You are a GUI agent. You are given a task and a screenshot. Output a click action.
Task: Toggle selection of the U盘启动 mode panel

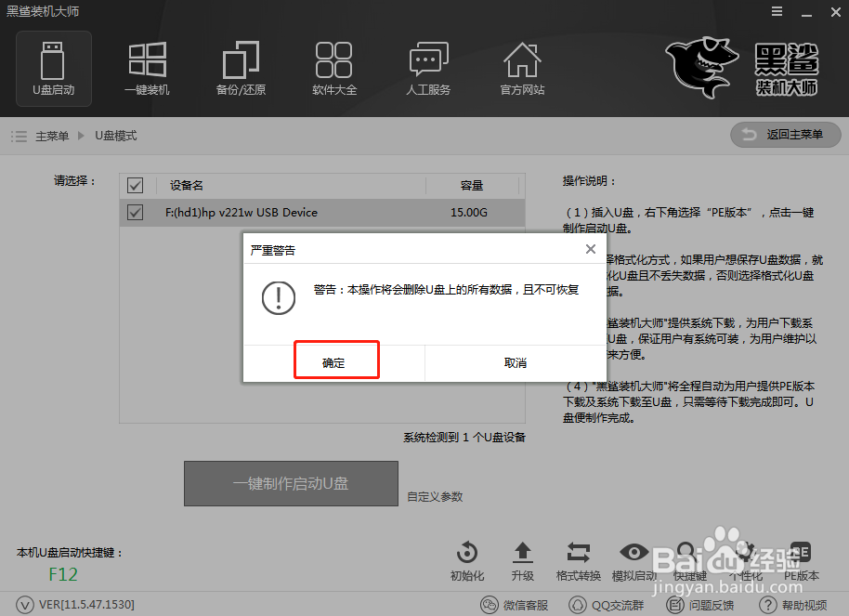(x=53, y=68)
